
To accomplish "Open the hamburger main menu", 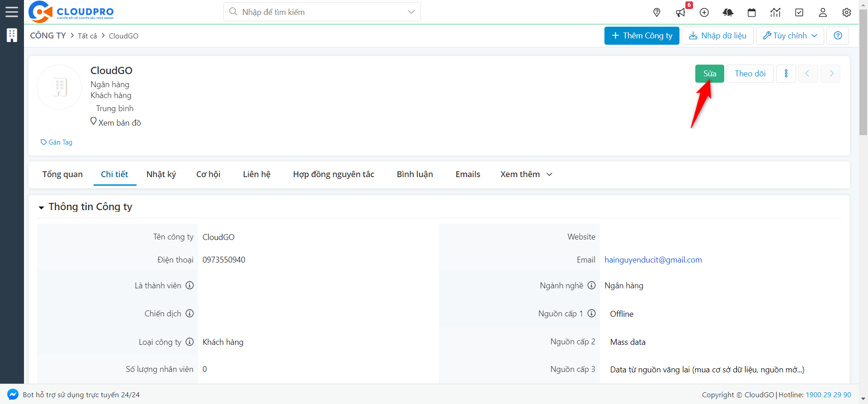I will coord(12,12).
